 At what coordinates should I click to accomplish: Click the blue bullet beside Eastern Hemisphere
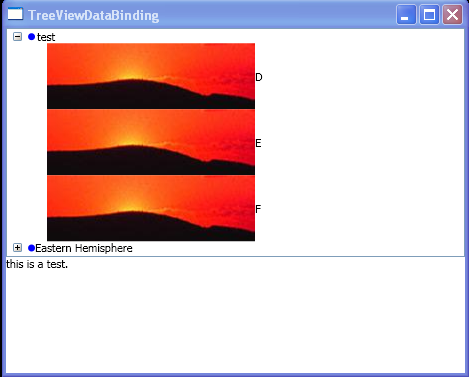tap(31, 248)
